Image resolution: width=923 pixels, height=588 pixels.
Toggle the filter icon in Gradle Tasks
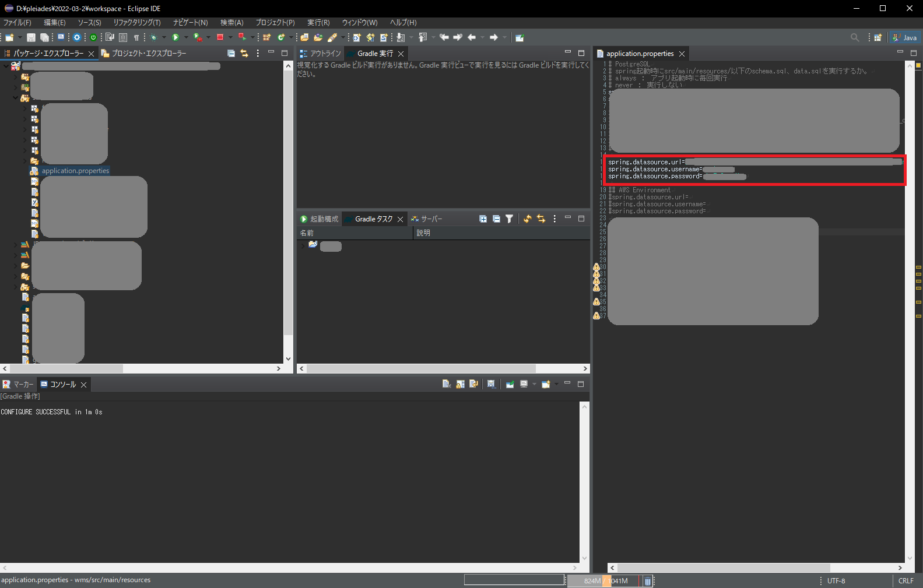point(509,219)
